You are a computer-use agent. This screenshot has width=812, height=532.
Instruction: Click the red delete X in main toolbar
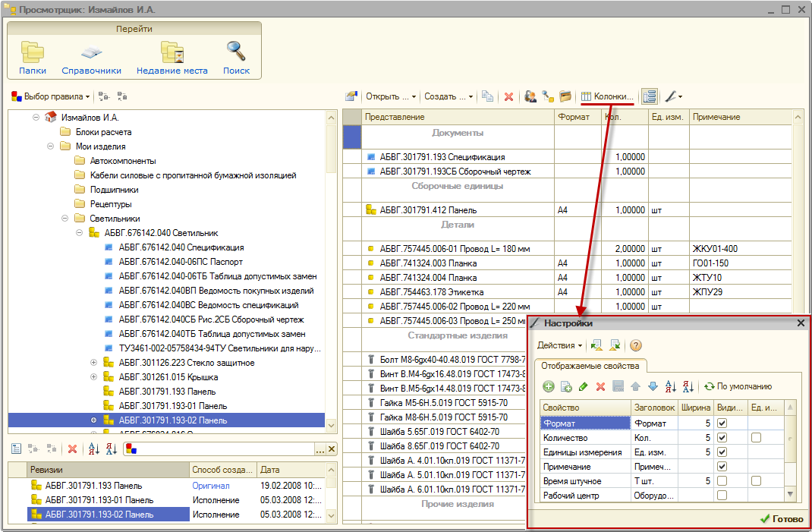tap(508, 97)
